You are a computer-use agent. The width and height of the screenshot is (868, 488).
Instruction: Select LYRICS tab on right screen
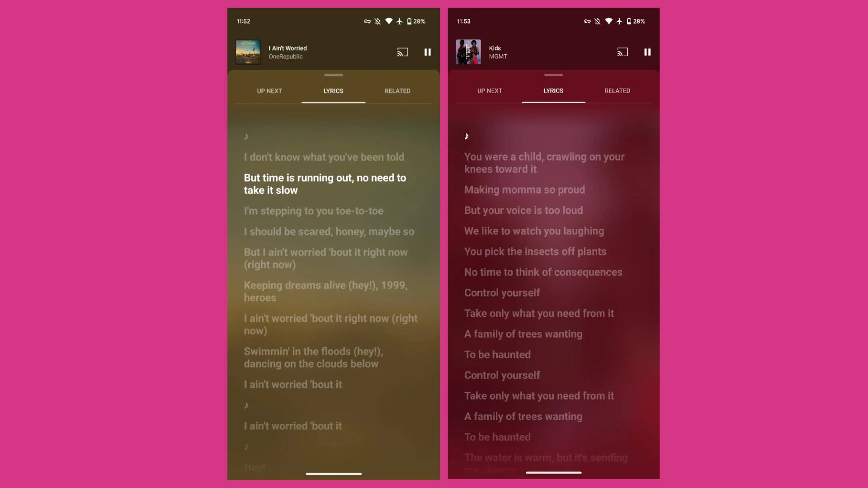553,90
